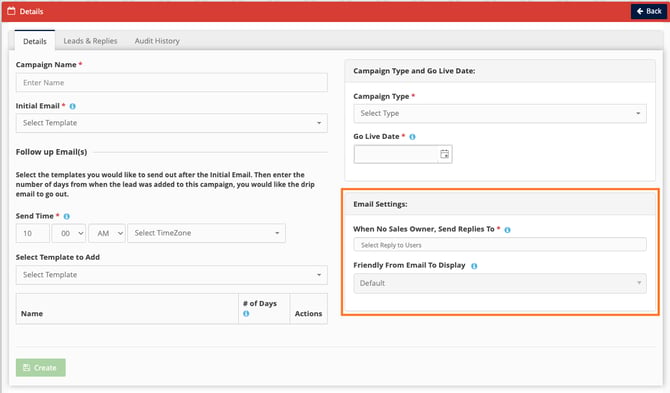
Task: Click the Campaign Name input field
Action: point(172,82)
